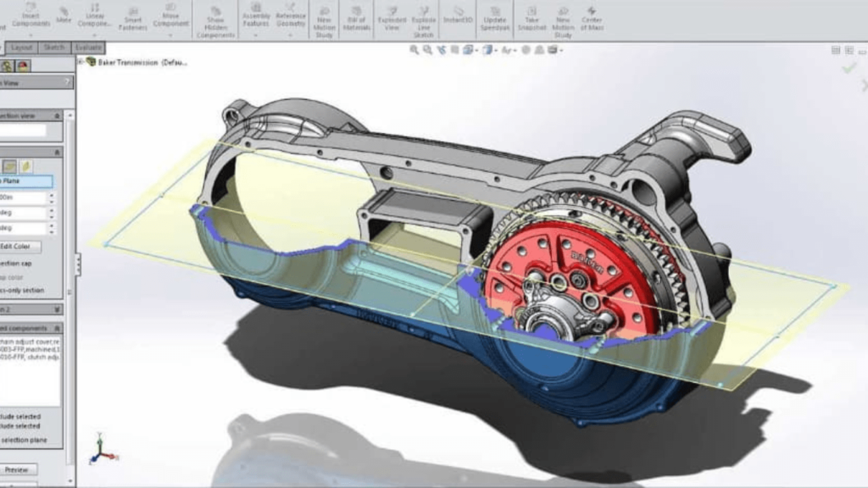Click the Preview button

point(17,469)
